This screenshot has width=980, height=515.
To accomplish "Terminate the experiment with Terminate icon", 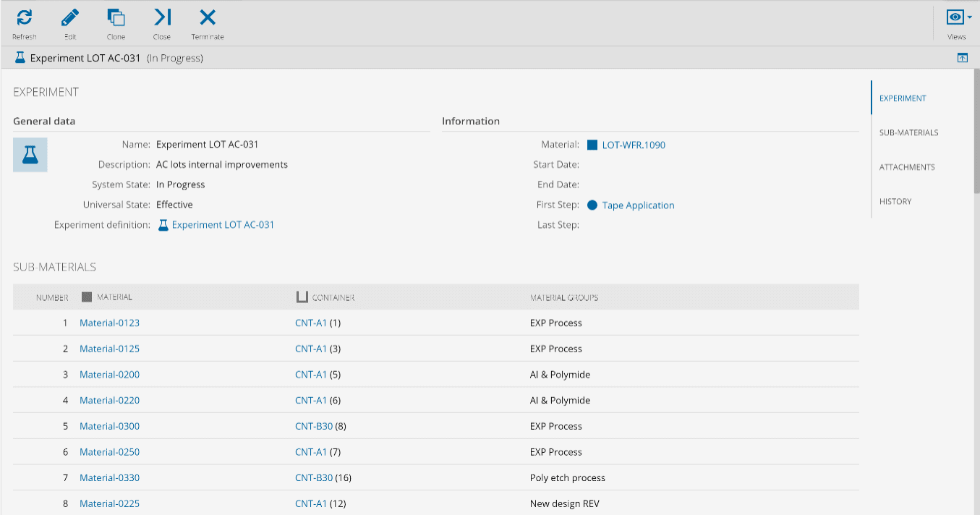I will [208, 18].
